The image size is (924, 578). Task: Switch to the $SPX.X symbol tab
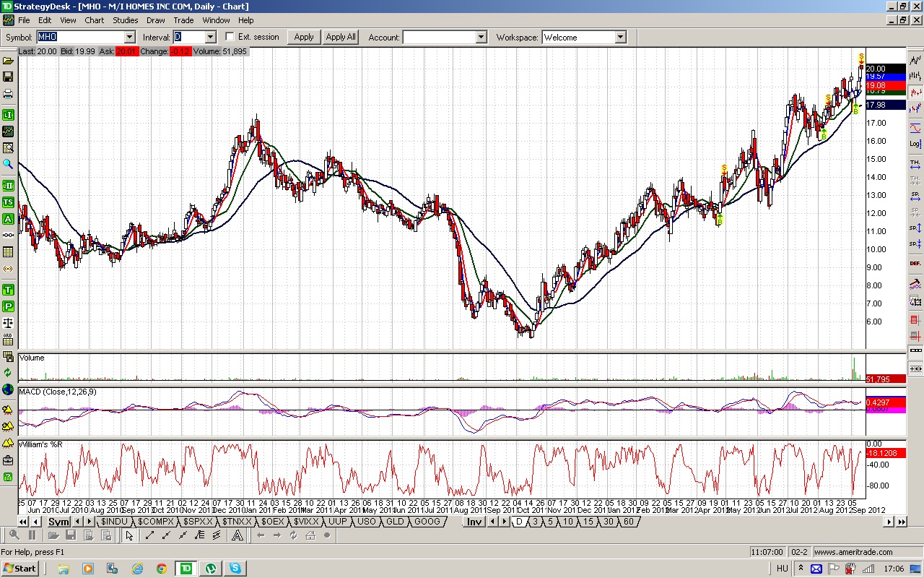(198, 522)
